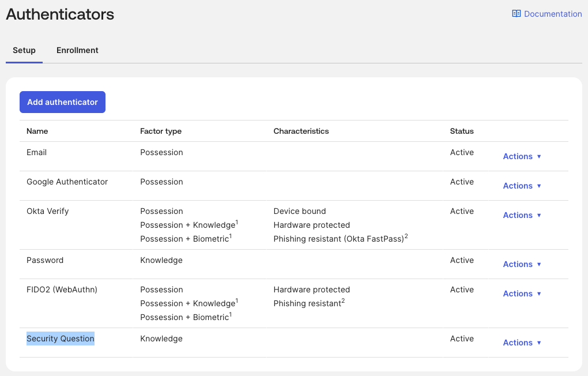This screenshot has width=588, height=376.
Task: Open Actions dropdown for Email
Action: pyautogui.click(x=522, y=156)
